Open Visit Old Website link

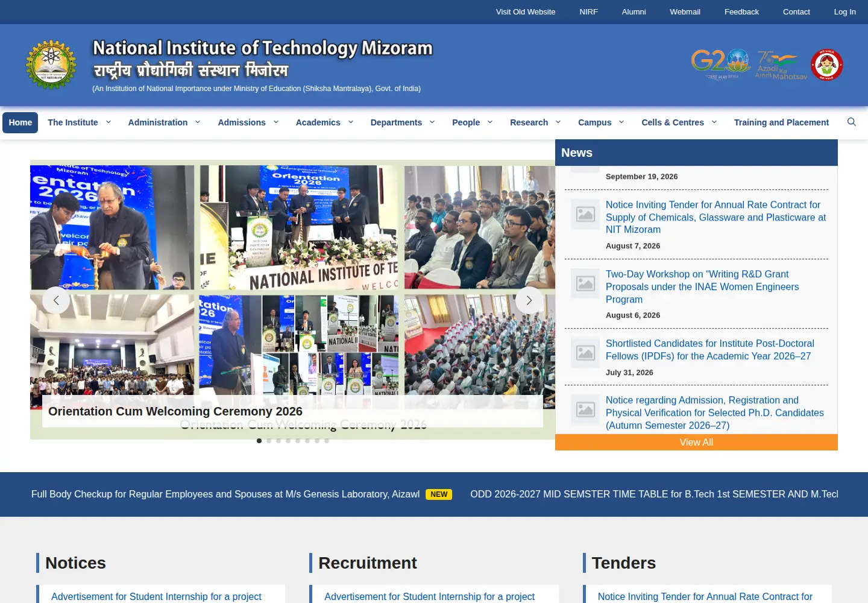(526, 12)
